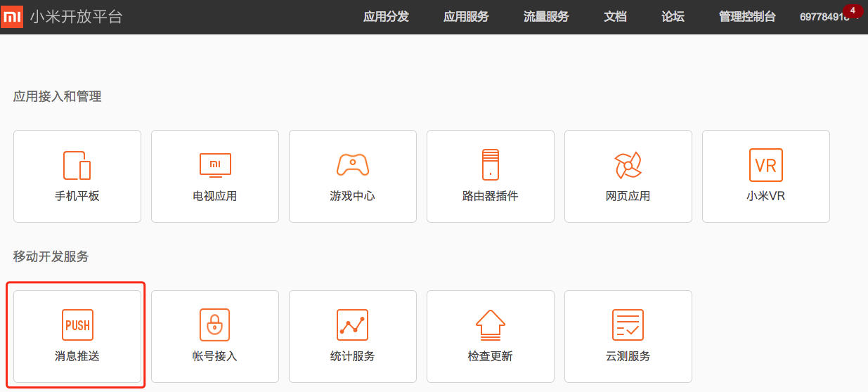Select the 小米VR headset icon
868x392 pixels.
(x=765, y=164)
